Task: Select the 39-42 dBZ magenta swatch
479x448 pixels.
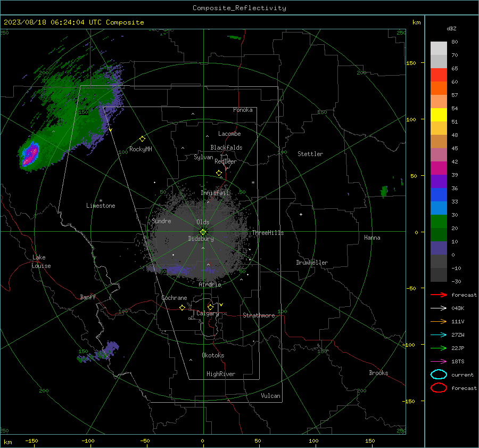Action: tap(439, 168)
